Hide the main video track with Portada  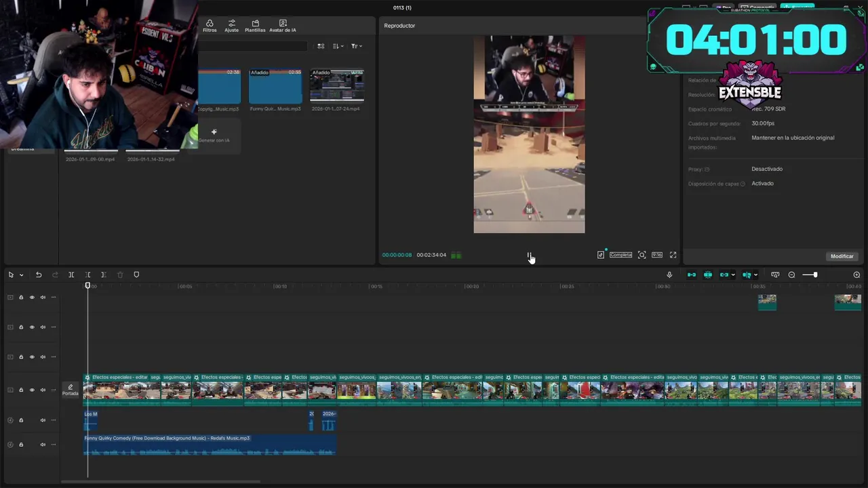32,390
